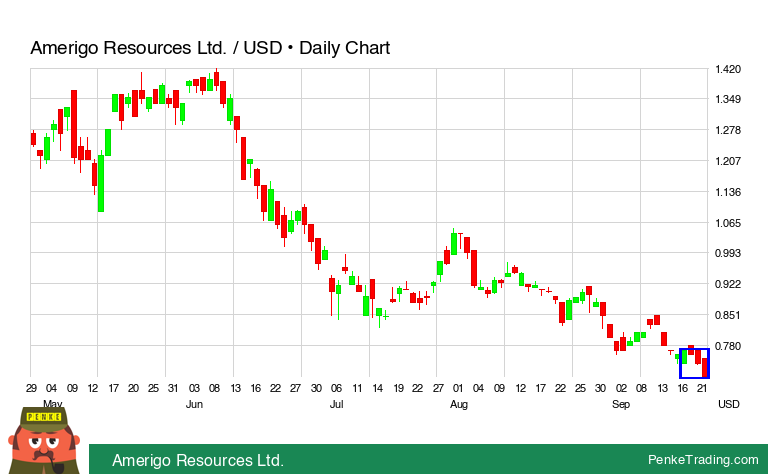Select the green candlestick peak at Aug 01
This screenshot has height=474, width=768.
(454, 243)
